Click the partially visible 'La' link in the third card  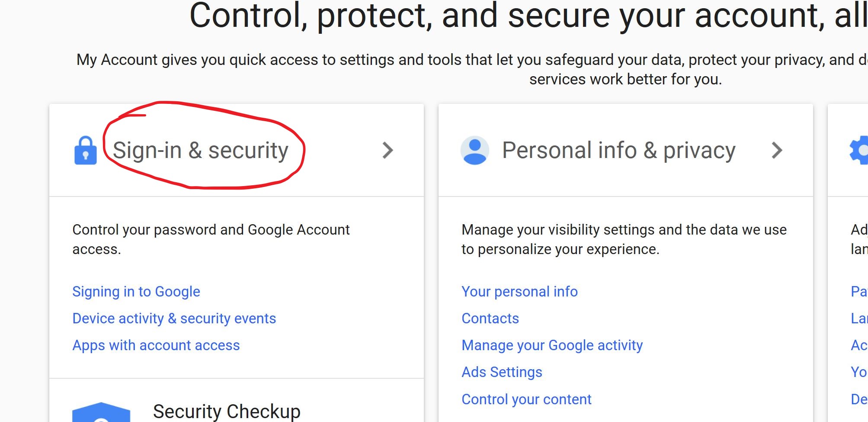coord(859,319)
